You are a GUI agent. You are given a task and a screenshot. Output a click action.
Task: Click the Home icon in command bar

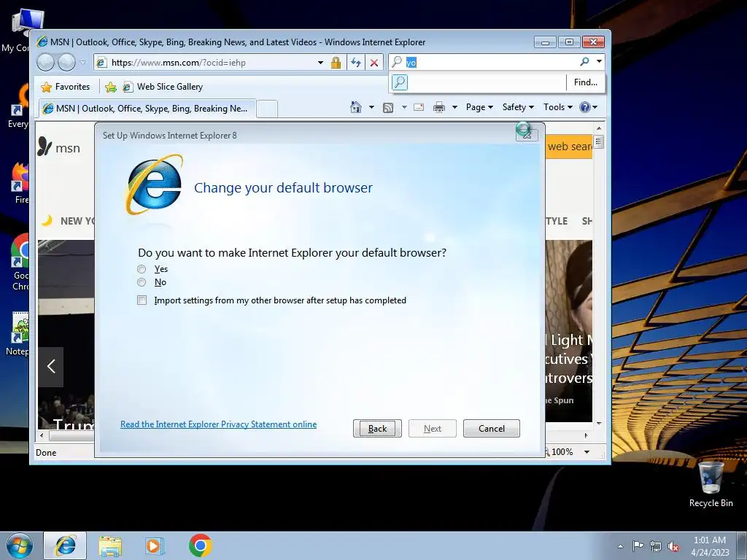356,107
